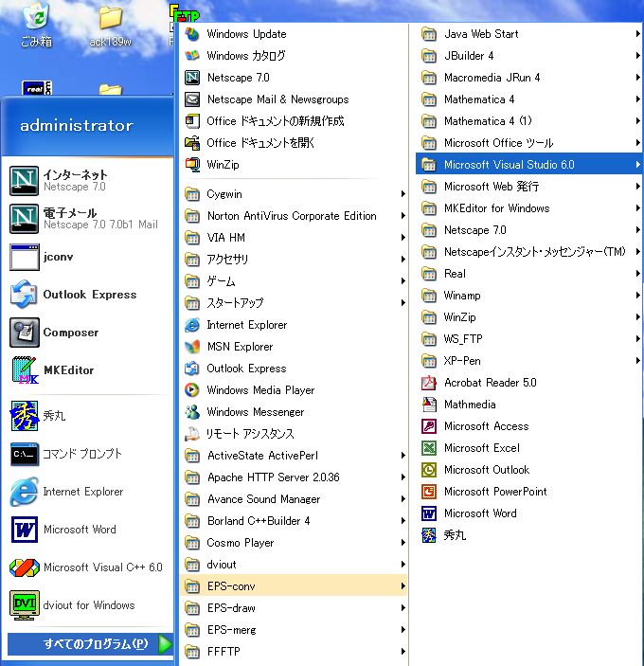Launch the Mathmedia icon
Viewport: 644px width, 666px height.
click(429, 405)
